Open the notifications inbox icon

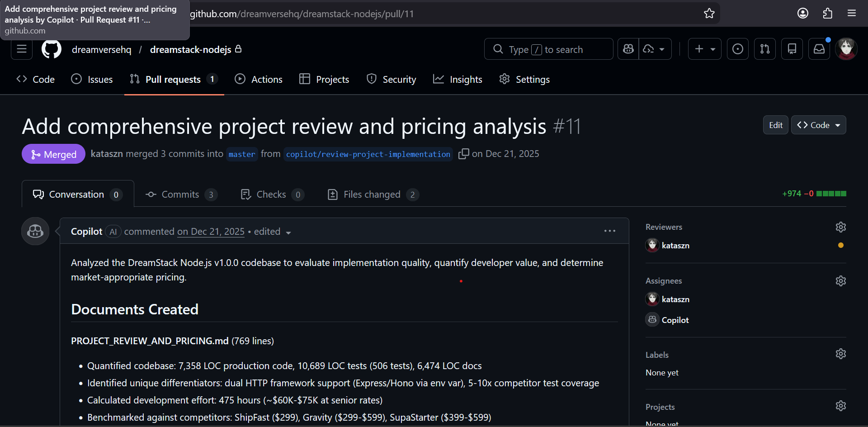[x=819, y=49]
